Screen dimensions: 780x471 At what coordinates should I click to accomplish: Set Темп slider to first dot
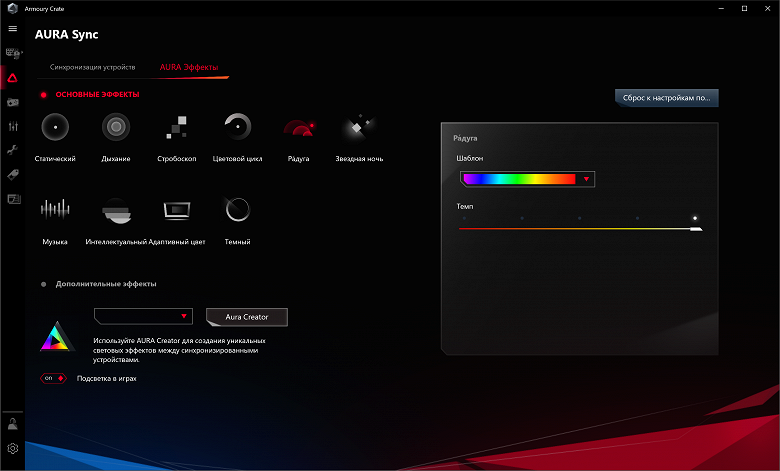[x=465, y=218]
